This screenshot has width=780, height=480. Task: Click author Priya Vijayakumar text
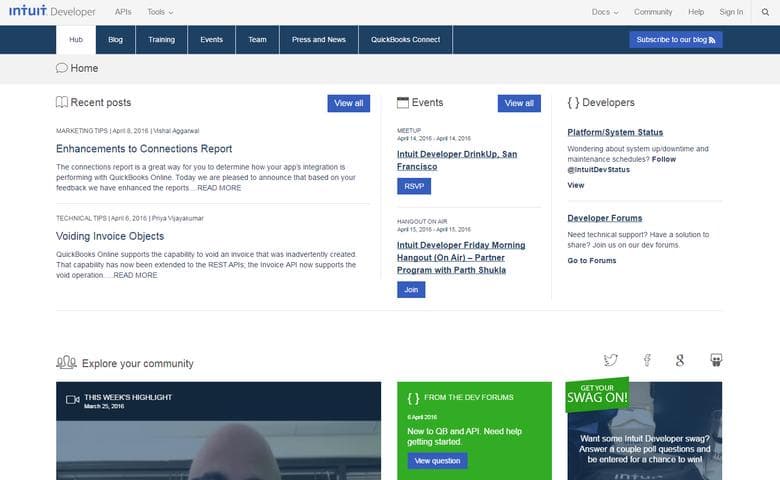[x=178, y=218]
